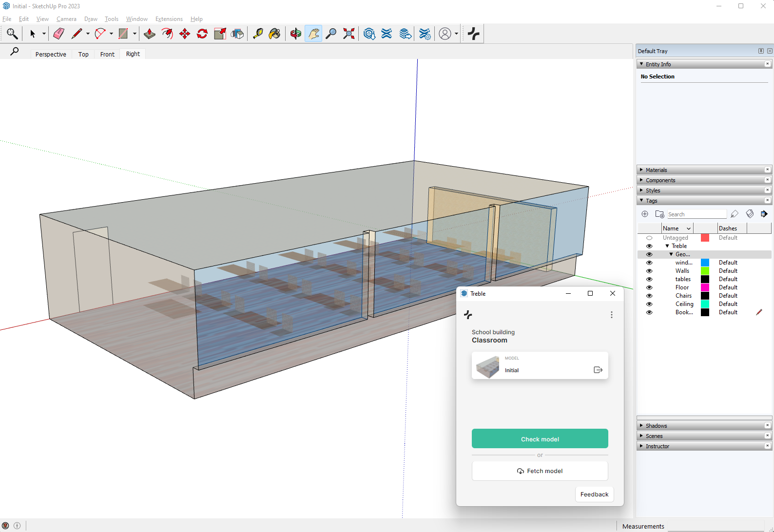Screen dimensions: 774x532
Task: Expand the Scenes panel
Action: point(641,436)
